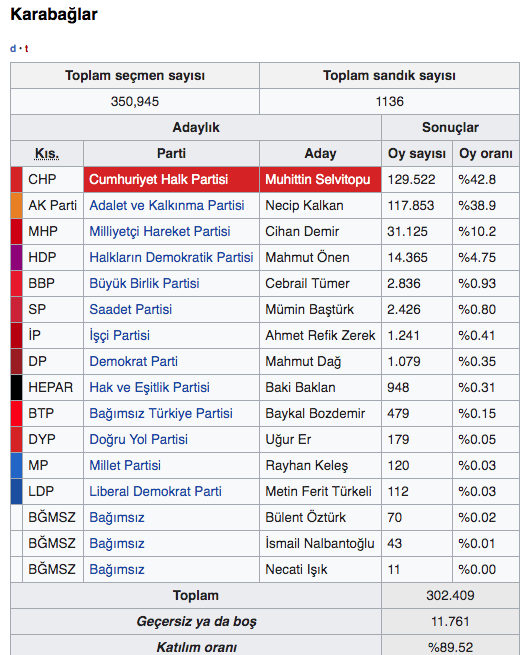Click the Karabağlar heading
Screen dimensions: 521x655
pyautogui.click(x=54, y=15)
